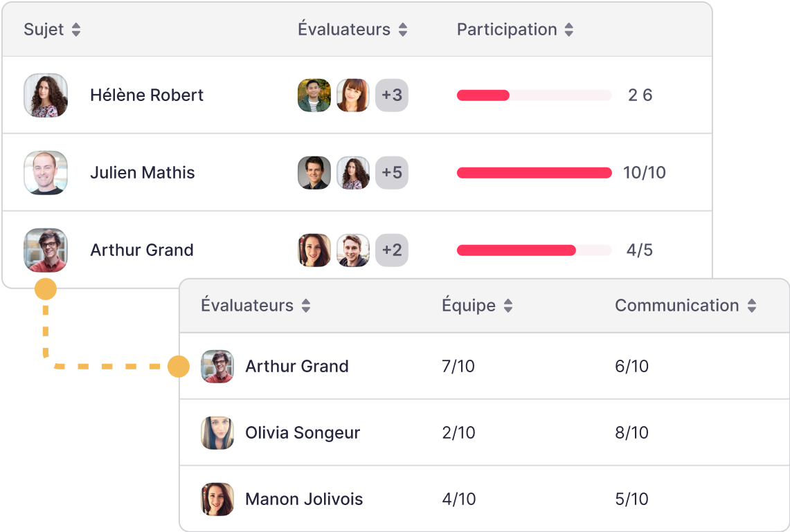
Task: Click the 4/5 participation score for Arthur Grand
Action: pyautogui.click(x=640, y=250)
